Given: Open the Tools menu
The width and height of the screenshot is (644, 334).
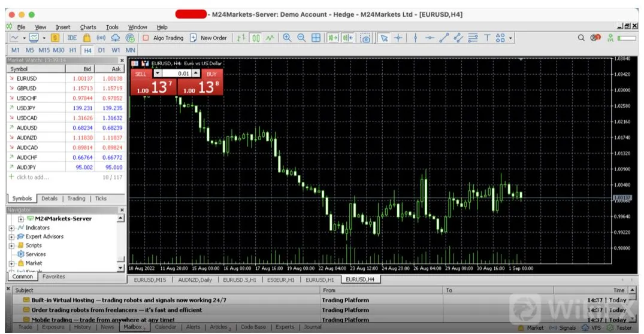Looking at the screenshot, I should click(112, 27).
